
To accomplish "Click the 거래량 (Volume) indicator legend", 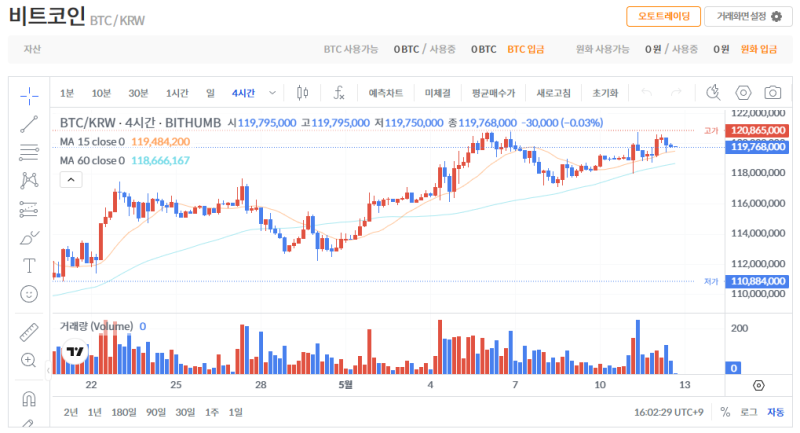I will [x=103, y=326].
